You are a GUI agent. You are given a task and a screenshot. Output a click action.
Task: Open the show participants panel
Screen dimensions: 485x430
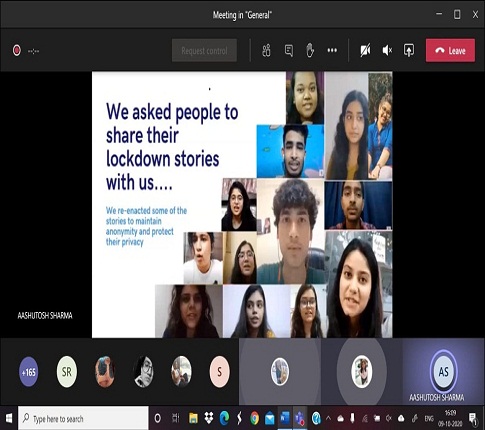pos(266,51)
